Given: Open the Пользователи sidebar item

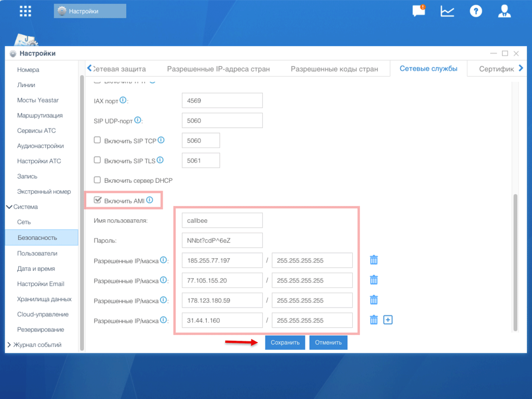Looking at the screenshot, I should click(37, 254).
